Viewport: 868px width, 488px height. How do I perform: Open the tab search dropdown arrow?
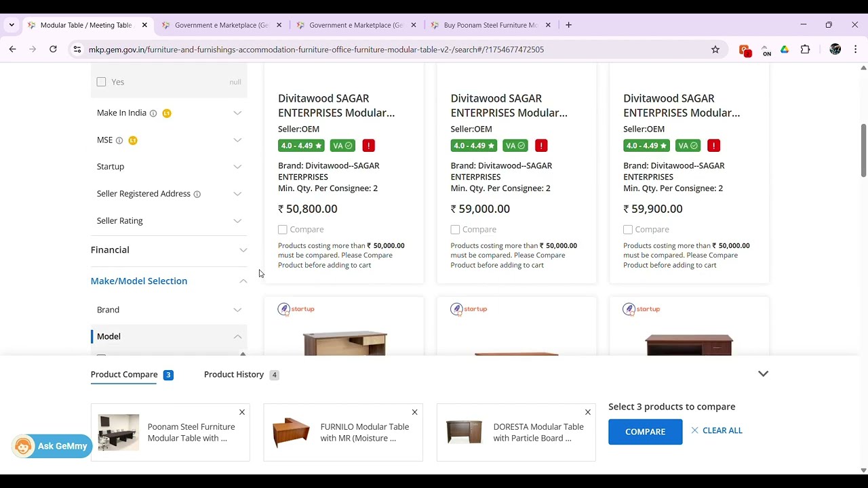point(12,25)
